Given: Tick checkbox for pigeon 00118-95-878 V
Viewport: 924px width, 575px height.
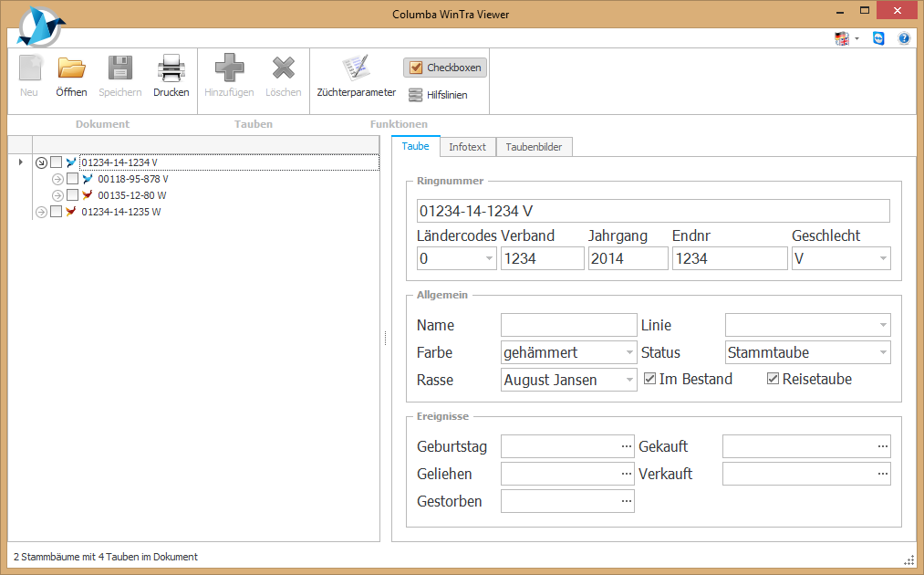Looking at the screenshot, I should pos(73,179).
